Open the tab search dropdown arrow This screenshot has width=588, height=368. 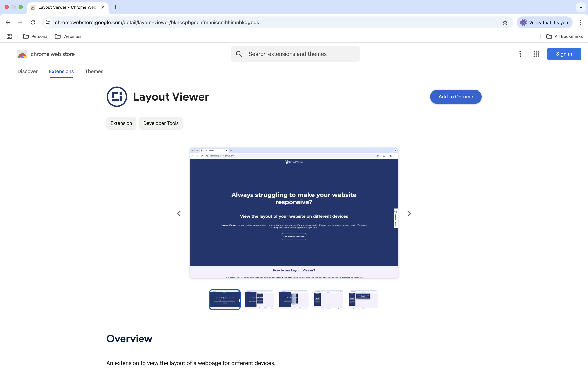581,7
